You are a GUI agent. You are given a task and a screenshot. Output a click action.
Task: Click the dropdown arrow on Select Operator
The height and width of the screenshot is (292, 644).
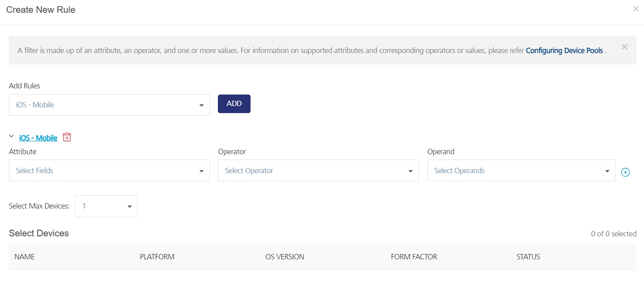coord(411,171)
